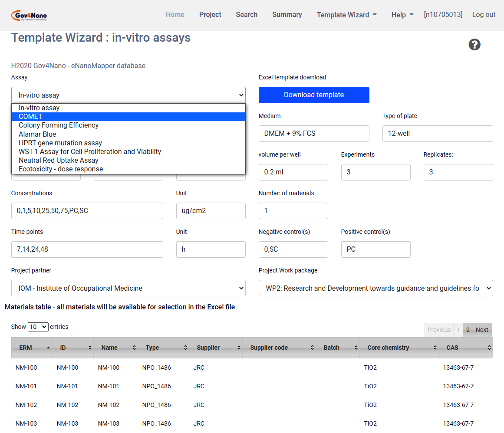The height and width of the screenshot is (433, 504).
Task: Sort table by Batch column
Action: coord(337,348)
